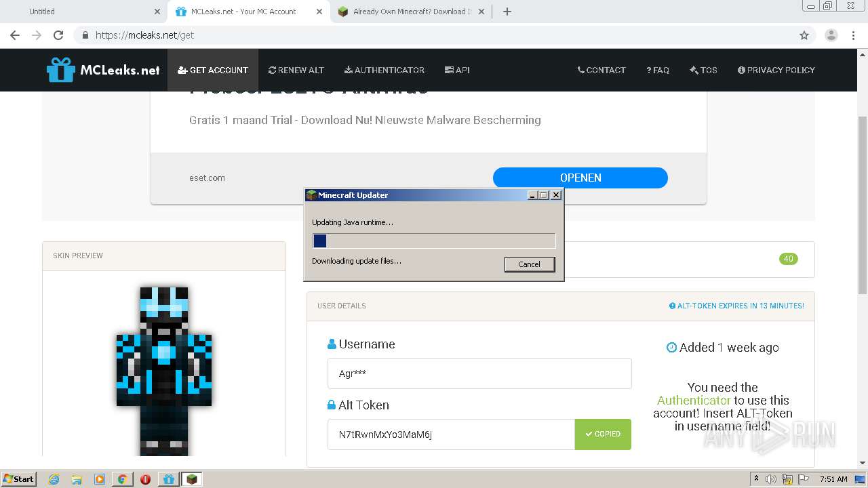Click the browser forward arrow

pyautogui.click(x=37, y=35)
